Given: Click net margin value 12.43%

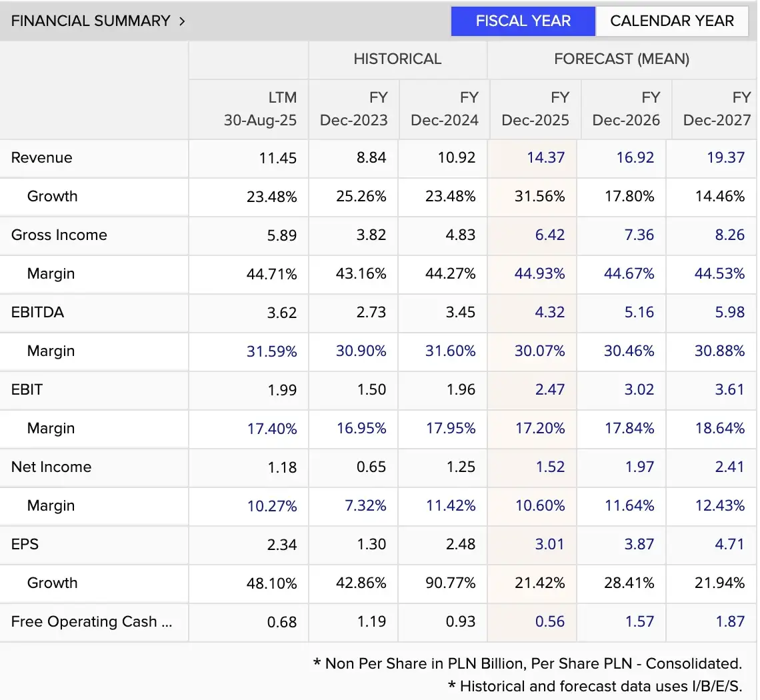Looking at the screenshot, I should coord(720,505).
